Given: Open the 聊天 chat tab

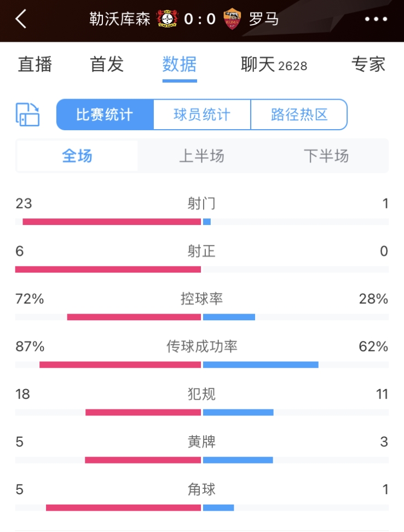Looking at the screenshot, I should [x=273, y=65].
